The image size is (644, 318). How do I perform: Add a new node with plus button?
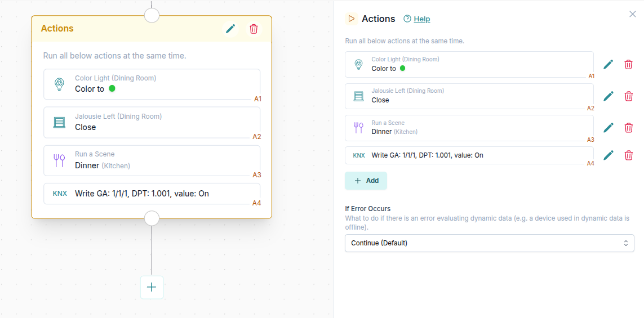coord(152,287)
